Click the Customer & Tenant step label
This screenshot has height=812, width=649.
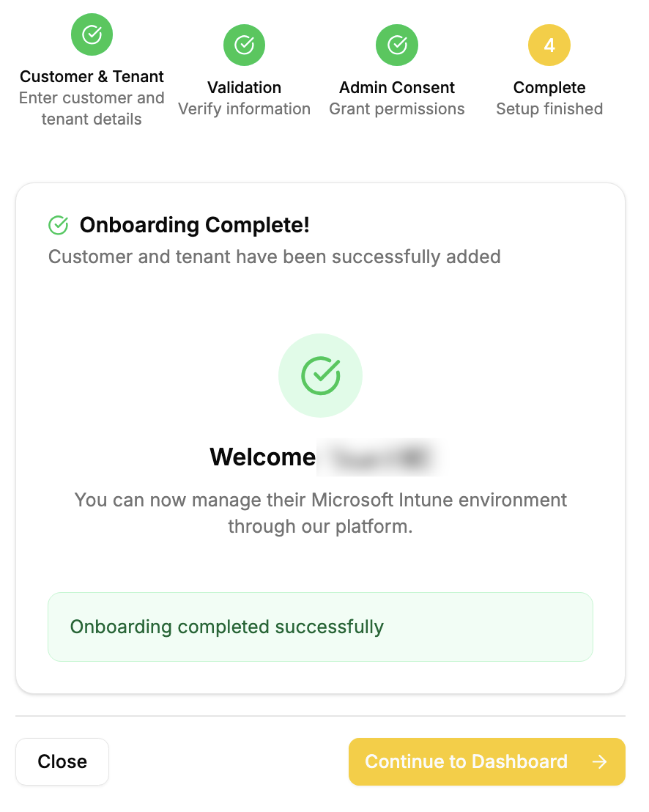point(92,76)
